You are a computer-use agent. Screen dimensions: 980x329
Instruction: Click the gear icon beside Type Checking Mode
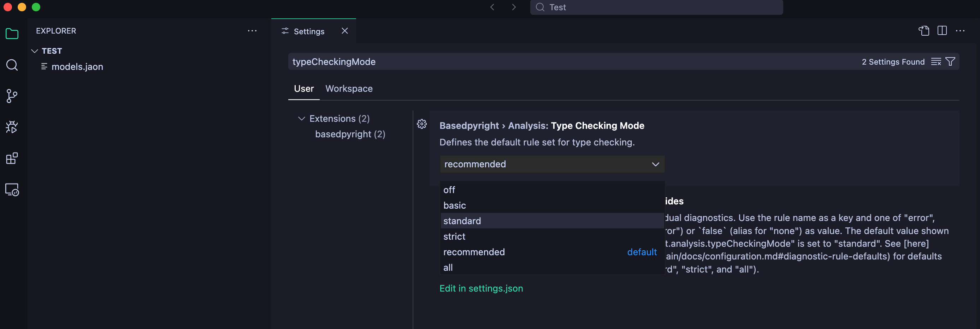pyautogui.click(x=421, y=124)
